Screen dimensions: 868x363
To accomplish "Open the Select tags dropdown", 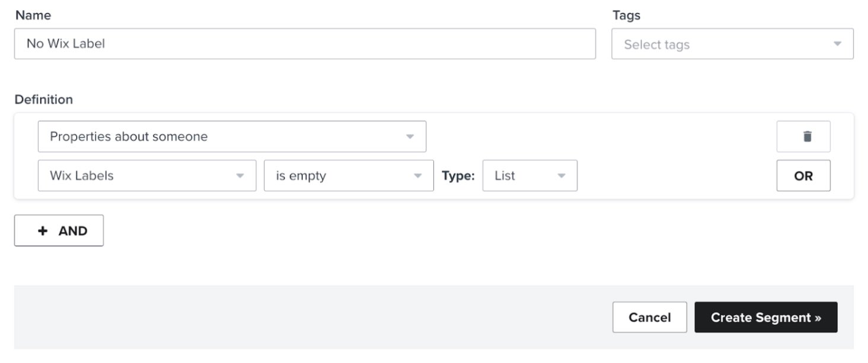I will (732, 43).
